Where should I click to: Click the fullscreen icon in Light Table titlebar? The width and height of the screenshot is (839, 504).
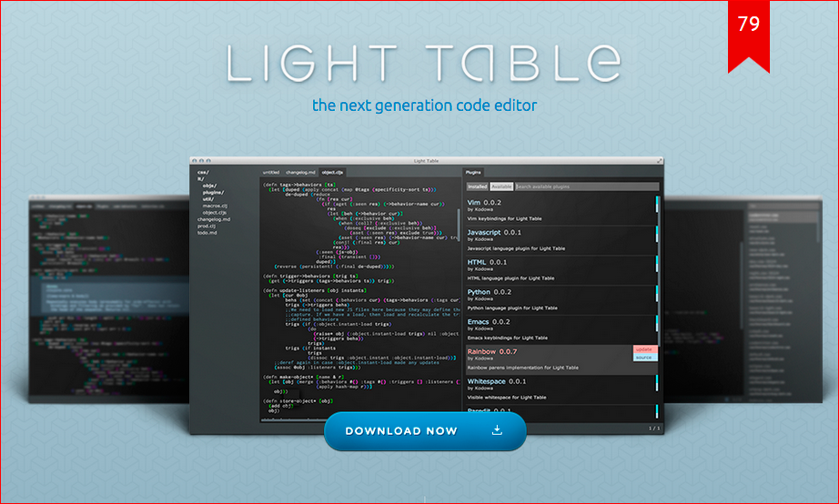[659, 160]
